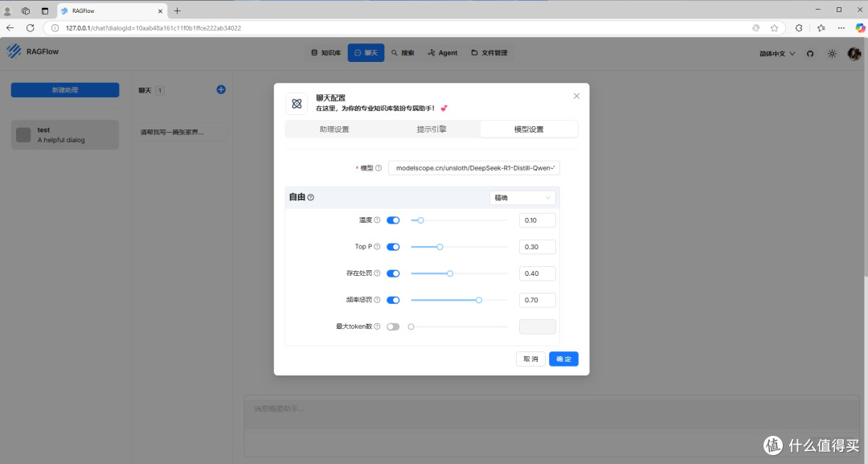The width and height of the screenshot is (868, 464).
Task: Click the 存在处罚 value field 0.40
Action: (537, 273)
